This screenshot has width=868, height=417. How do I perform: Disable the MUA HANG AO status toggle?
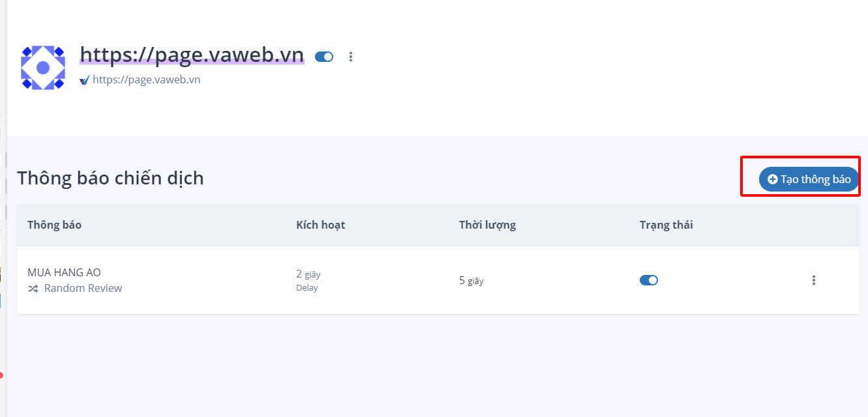(649, 280)
